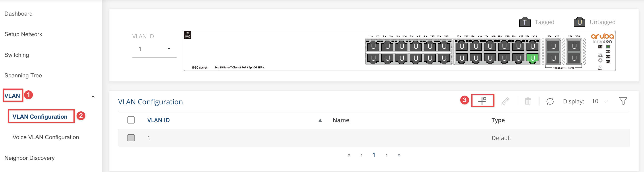
Task: Open Voice VLAN Configuration submenu item
Action: tap(46, 137)
